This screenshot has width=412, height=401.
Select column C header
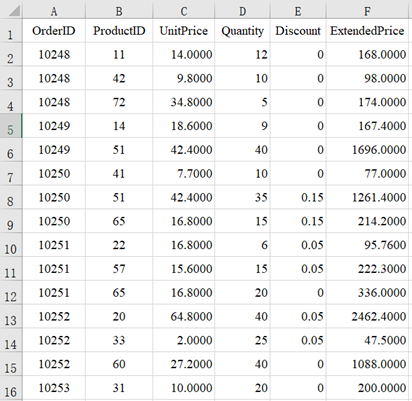click(183, 11)
